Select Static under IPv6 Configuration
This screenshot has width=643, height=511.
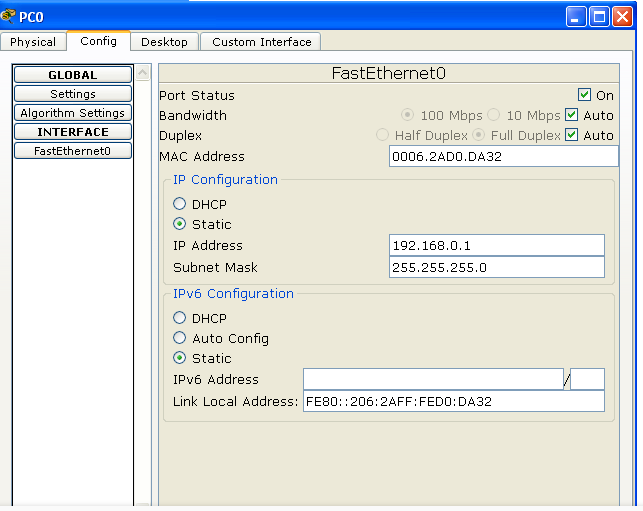click(179, 358)
